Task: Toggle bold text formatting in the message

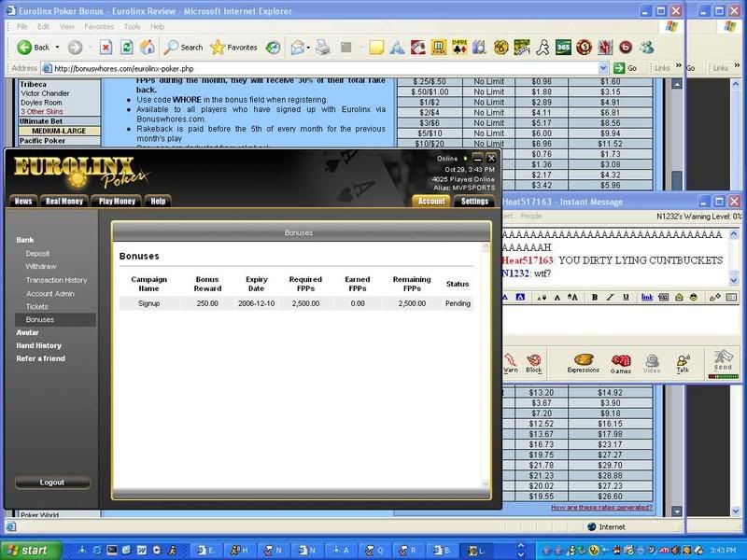Action: (595, 297)
